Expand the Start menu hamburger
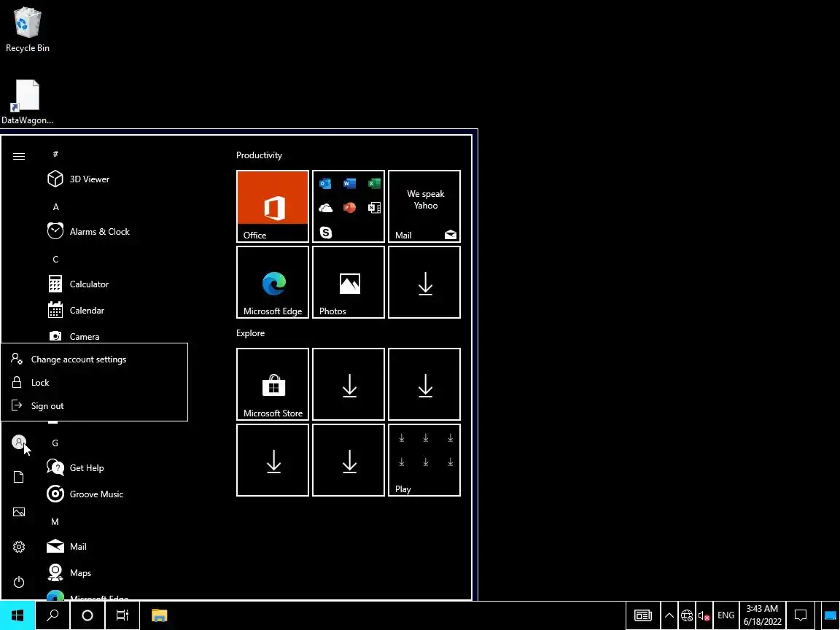 click(19, 157)
